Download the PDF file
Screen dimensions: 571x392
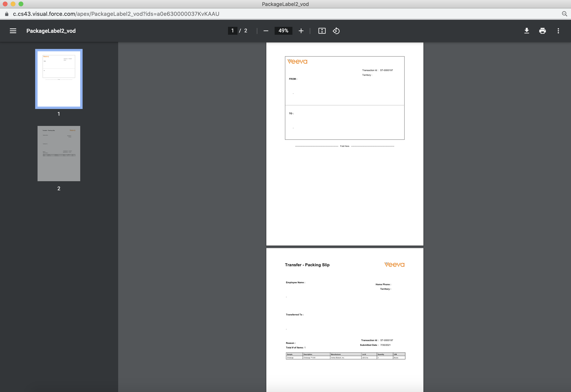tap(527, 31)
